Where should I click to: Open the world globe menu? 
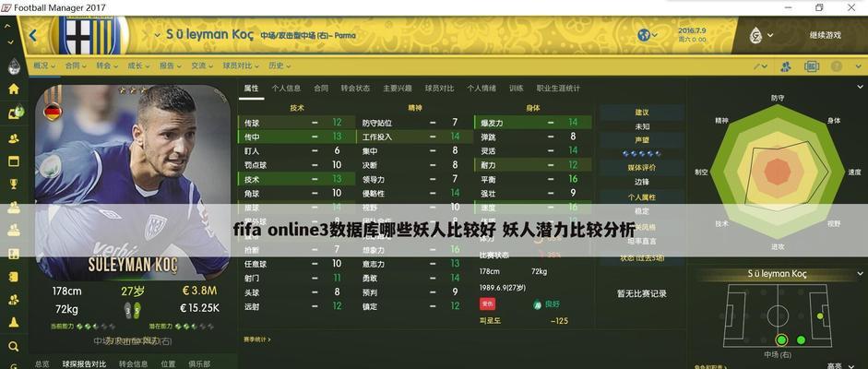[x=647, y=35]
